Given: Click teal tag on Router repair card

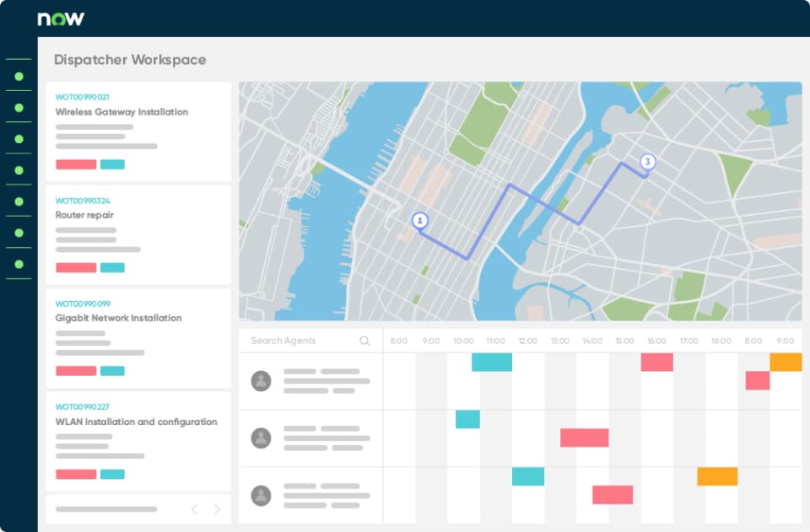Looking at the screenshot, I should pos(112,267).
